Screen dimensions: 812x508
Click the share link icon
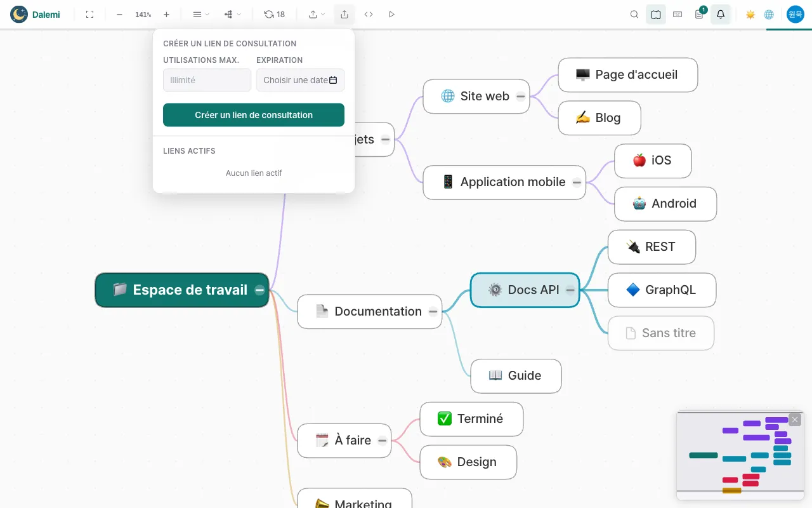344,14
